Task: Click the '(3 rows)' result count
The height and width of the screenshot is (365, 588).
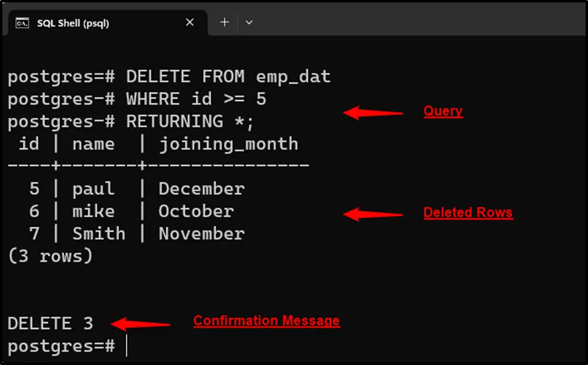Action: coord(50,256)
